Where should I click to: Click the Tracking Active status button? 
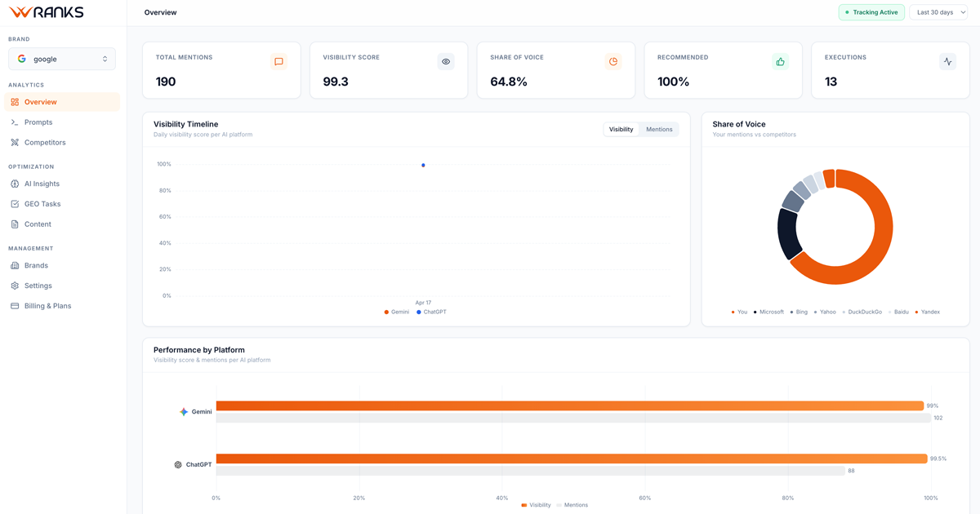pyautogui.click(x=871, y=12)
